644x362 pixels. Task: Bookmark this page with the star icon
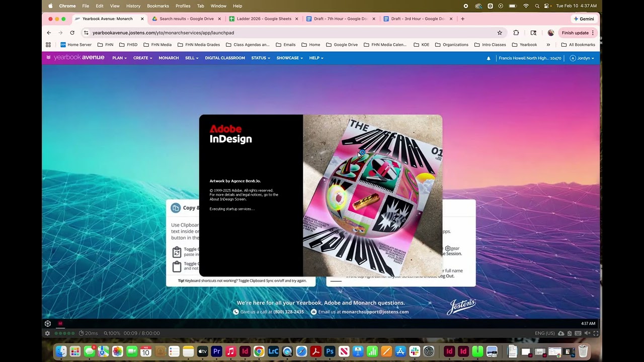500,33
